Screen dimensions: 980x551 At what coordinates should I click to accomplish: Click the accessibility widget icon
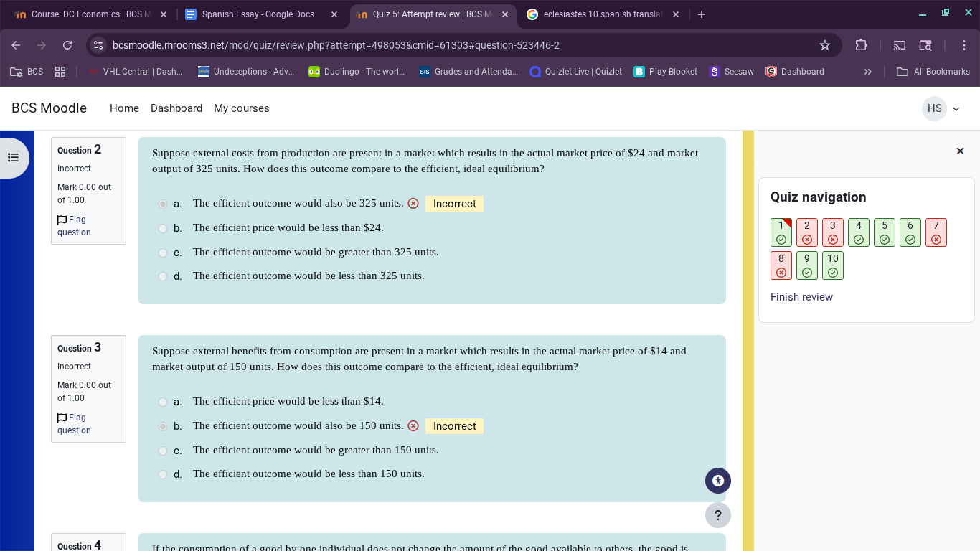pyautogui.click(x=717, y=481)
